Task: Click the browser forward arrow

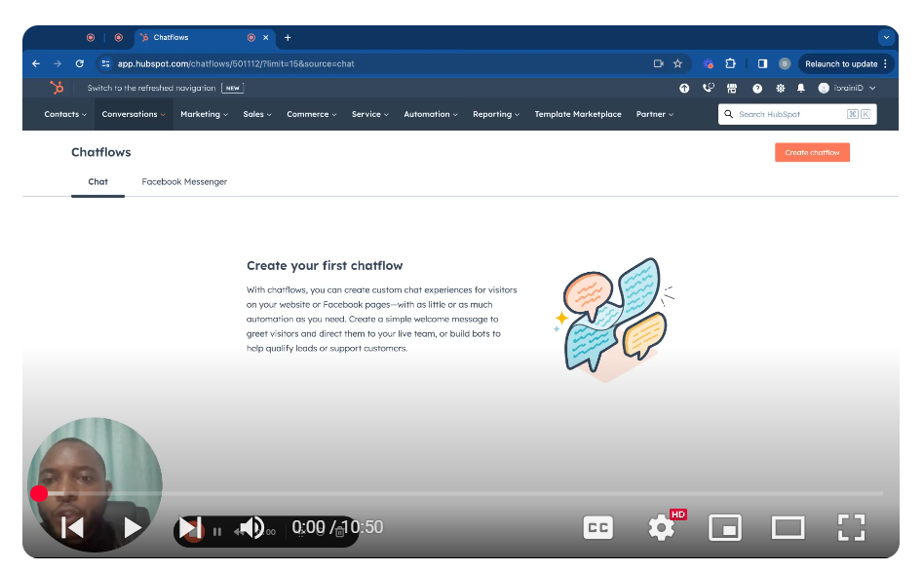Action: 58,63
